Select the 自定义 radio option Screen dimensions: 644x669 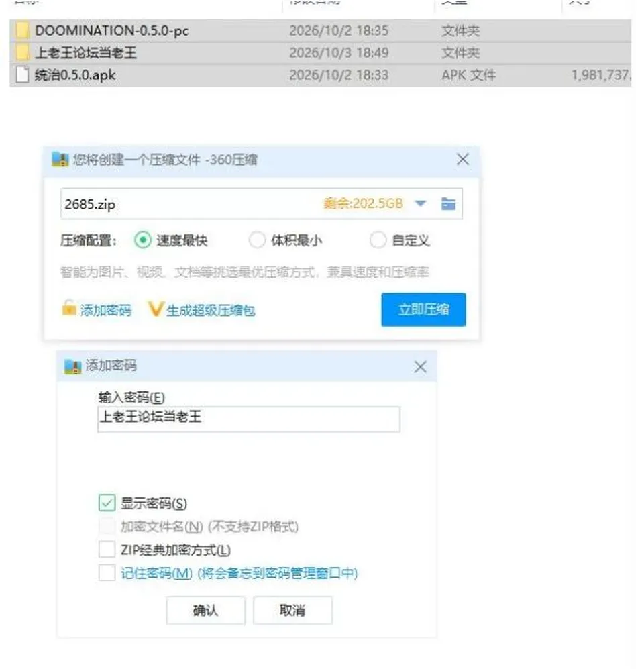378,240
